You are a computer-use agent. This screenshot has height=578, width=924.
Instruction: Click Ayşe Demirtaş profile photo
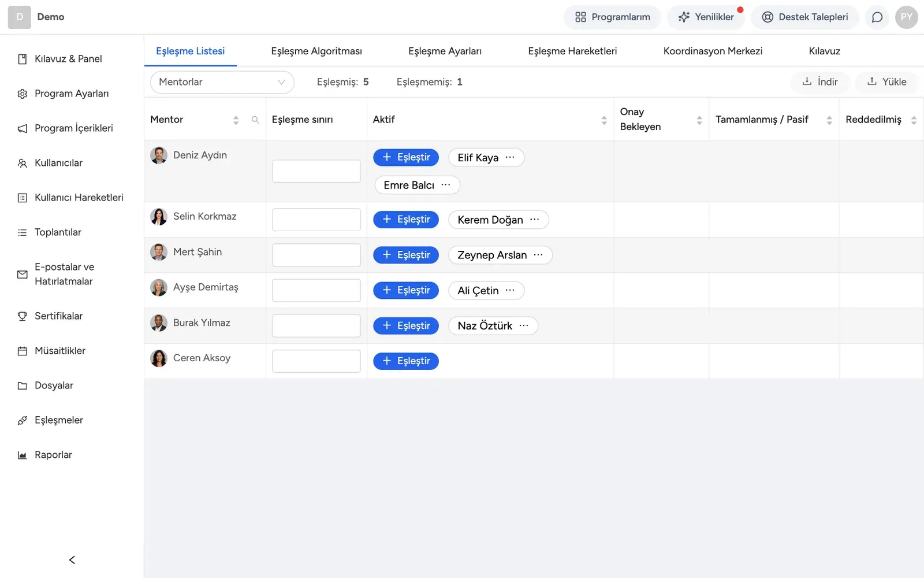(x=159, y=287)
